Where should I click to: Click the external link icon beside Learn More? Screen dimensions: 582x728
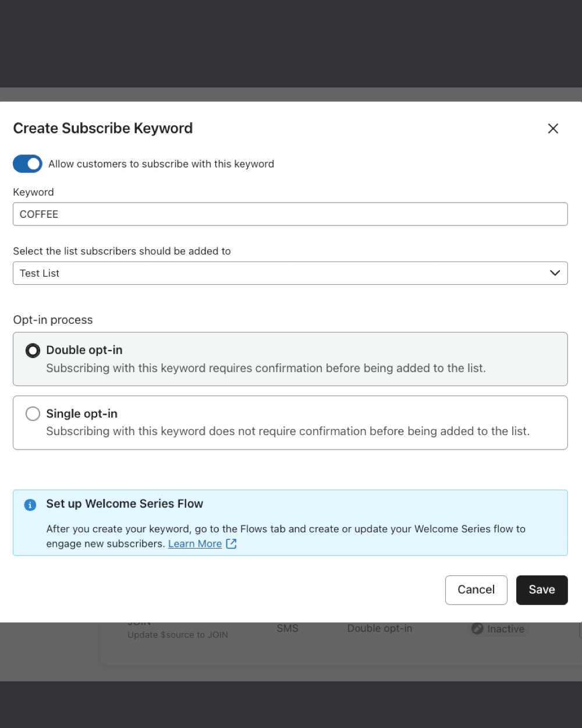point(231,544)
